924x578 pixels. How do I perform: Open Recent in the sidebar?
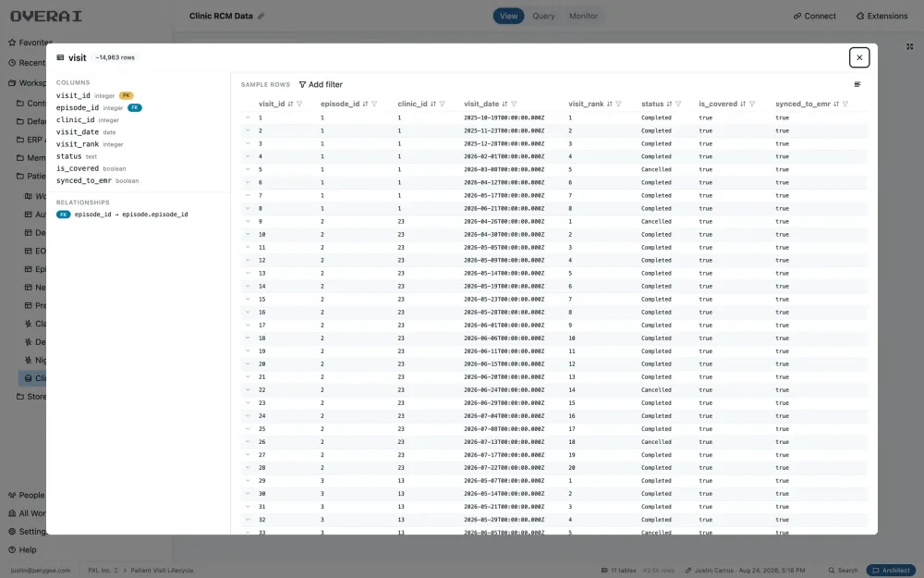[27, 63]
